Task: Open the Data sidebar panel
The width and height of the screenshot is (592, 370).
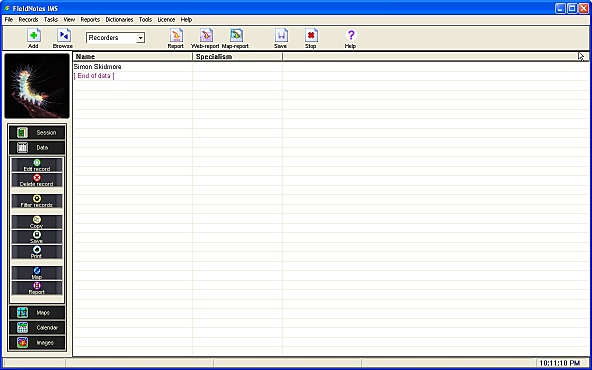Action: (37, 148)
